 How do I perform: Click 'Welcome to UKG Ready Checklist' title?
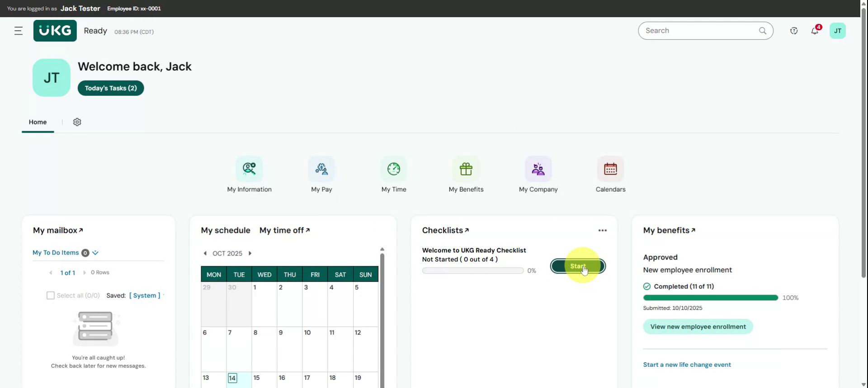pos(474,250)
